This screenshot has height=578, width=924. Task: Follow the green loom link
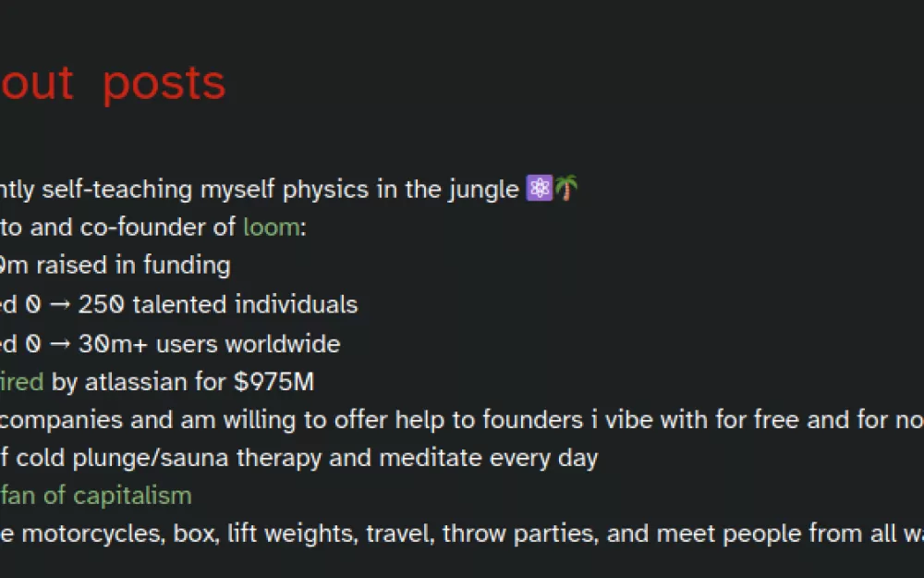tap(271, 228)
